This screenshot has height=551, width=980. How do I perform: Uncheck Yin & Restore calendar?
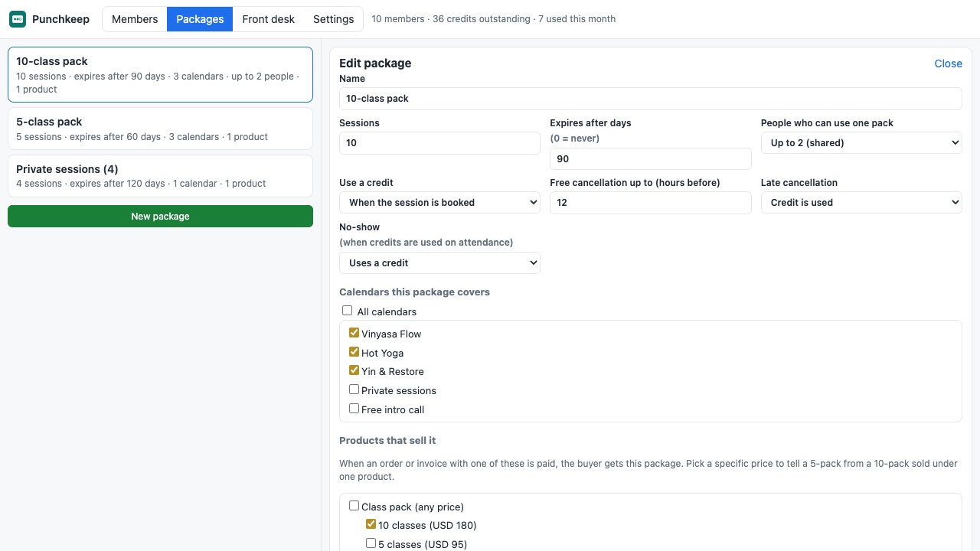(x=354, y=370)
